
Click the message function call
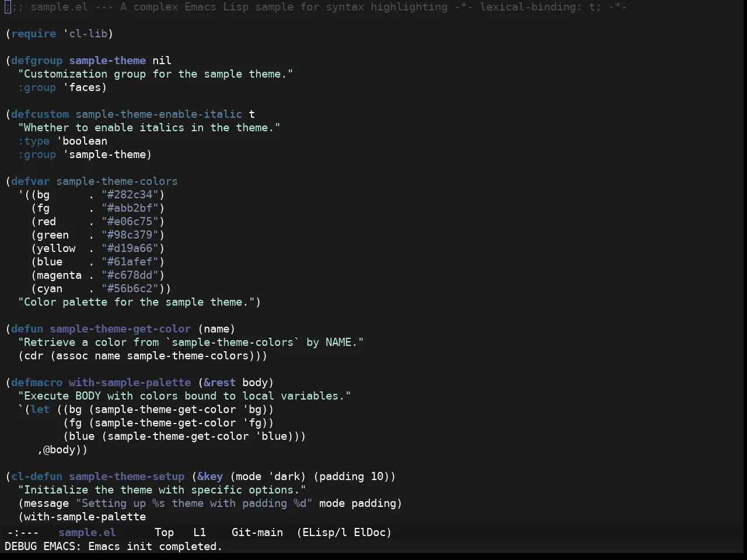[x=47, y=503]
